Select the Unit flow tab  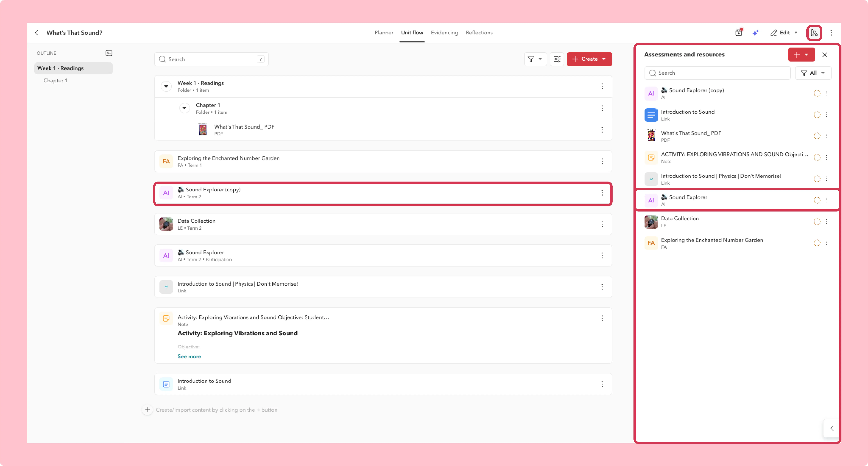tap(412, 33)
